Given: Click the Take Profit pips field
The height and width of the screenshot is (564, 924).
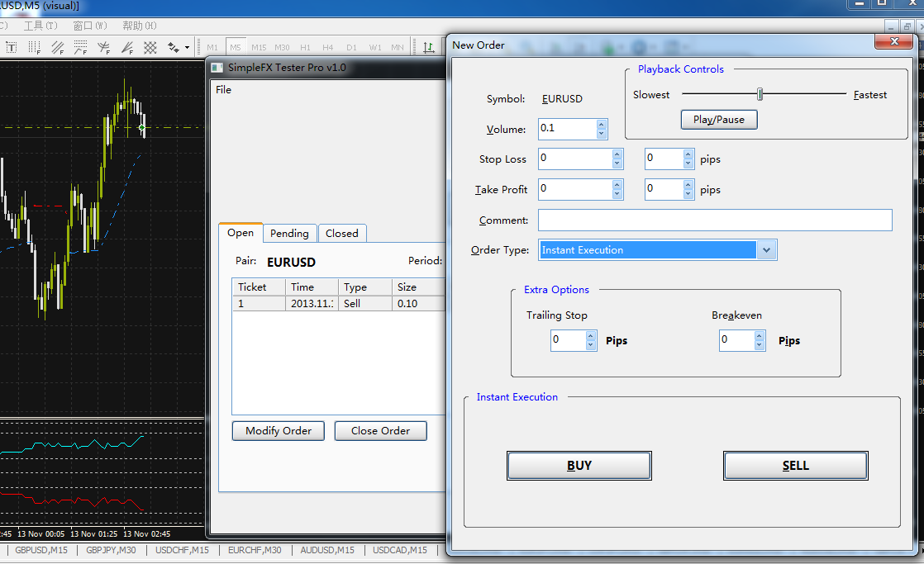Looking at the screenshot, I should [x=664, y=189].
